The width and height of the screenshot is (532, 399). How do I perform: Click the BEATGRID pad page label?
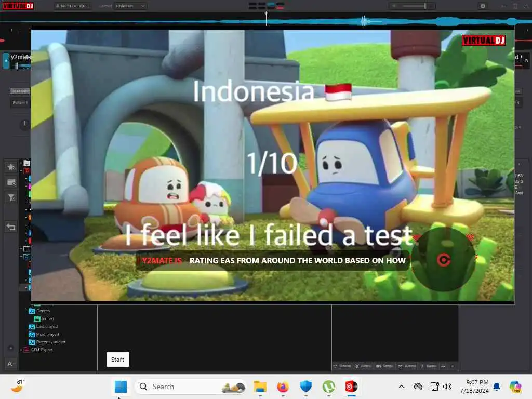tap(20, 91)
